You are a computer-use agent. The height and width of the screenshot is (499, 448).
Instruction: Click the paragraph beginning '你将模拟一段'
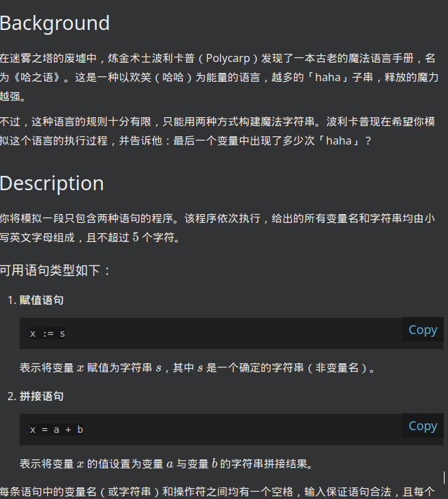[x=218, y=228]
